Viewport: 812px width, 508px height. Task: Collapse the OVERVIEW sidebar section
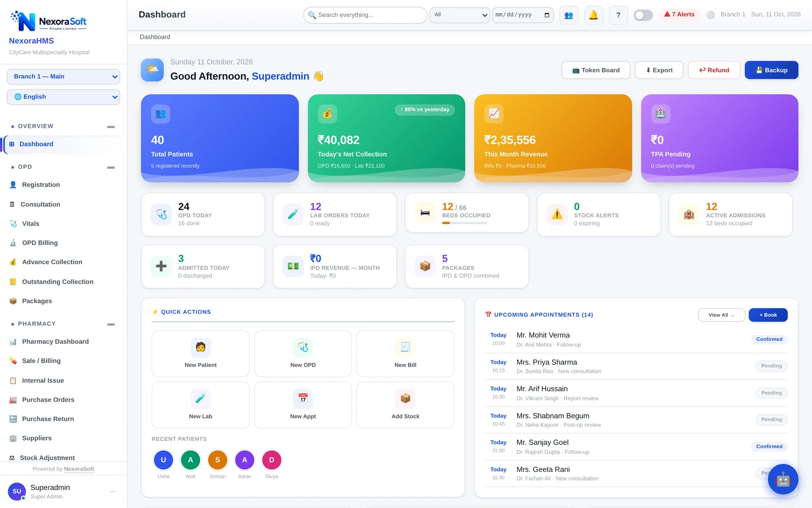tap(111, 126)
